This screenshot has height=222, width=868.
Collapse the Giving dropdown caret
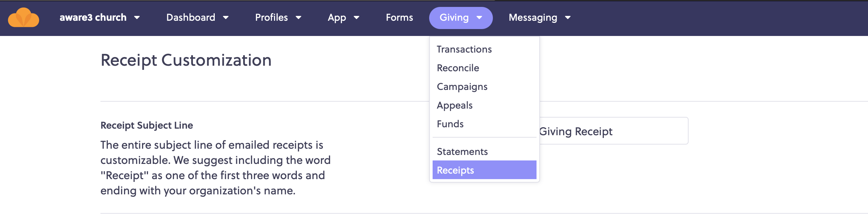pos(479,18)
